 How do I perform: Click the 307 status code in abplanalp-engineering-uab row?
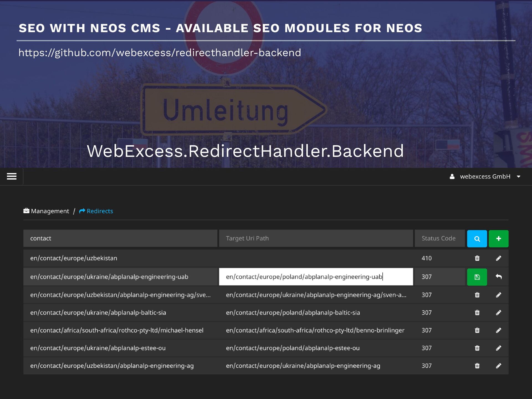(426, 277)
